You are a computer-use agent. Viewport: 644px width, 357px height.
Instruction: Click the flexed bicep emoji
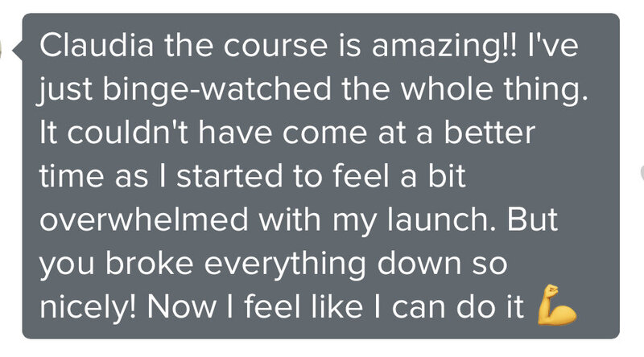pos(557,306)
